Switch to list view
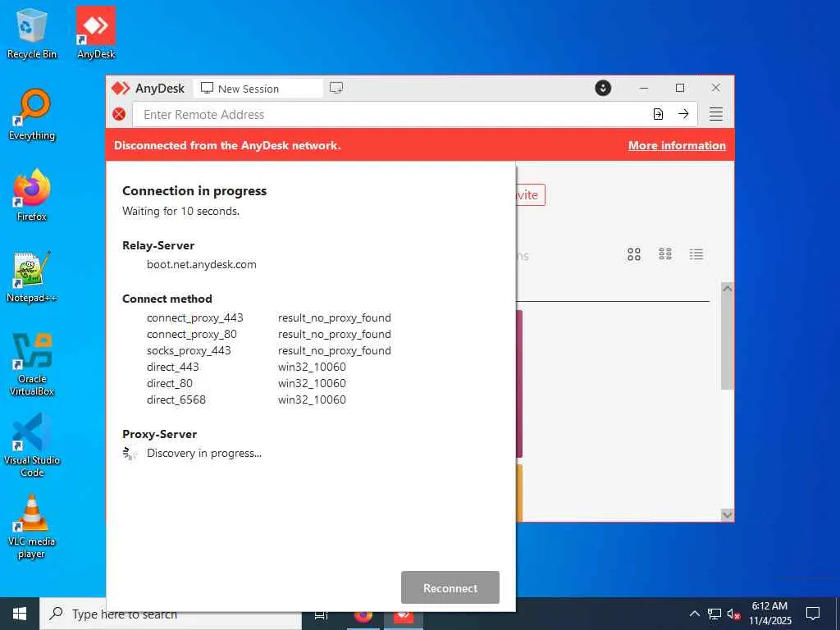This screenshot has height=630, width=840. click(x=696, y=254)
